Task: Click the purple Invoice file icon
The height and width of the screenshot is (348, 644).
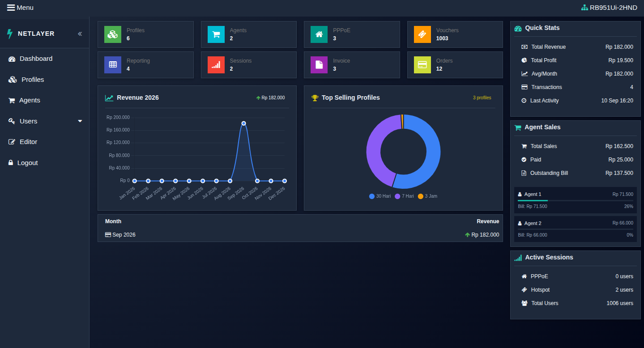Action: [x=319, y=65]
